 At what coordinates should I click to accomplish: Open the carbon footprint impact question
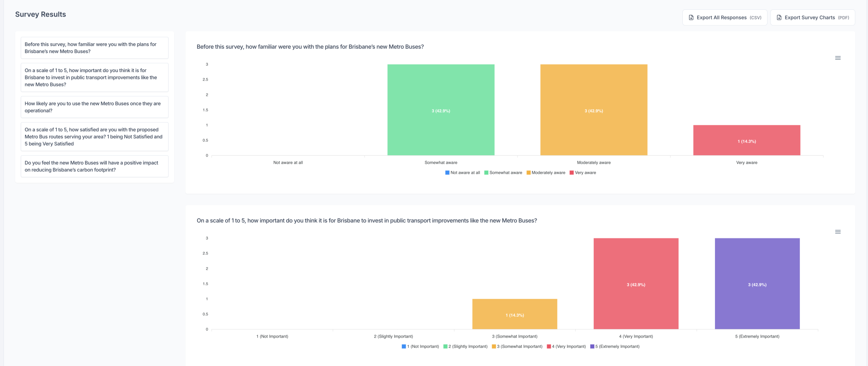95,166
